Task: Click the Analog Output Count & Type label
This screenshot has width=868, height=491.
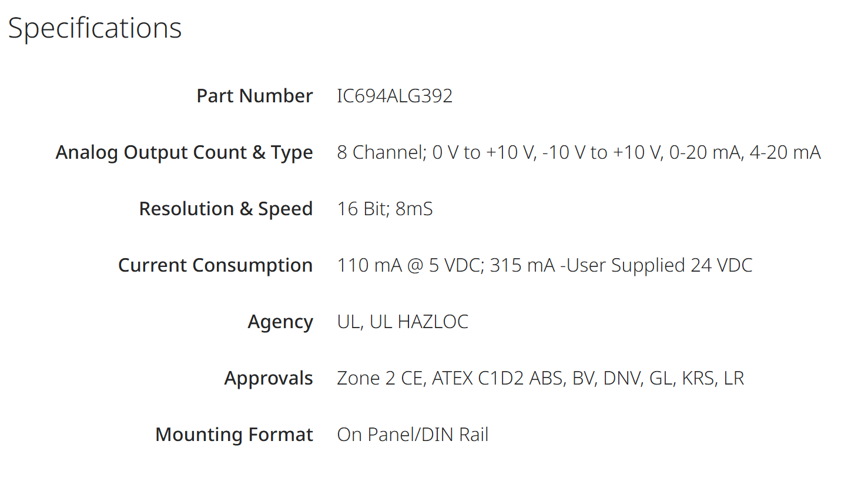Action: pos(185,152)
